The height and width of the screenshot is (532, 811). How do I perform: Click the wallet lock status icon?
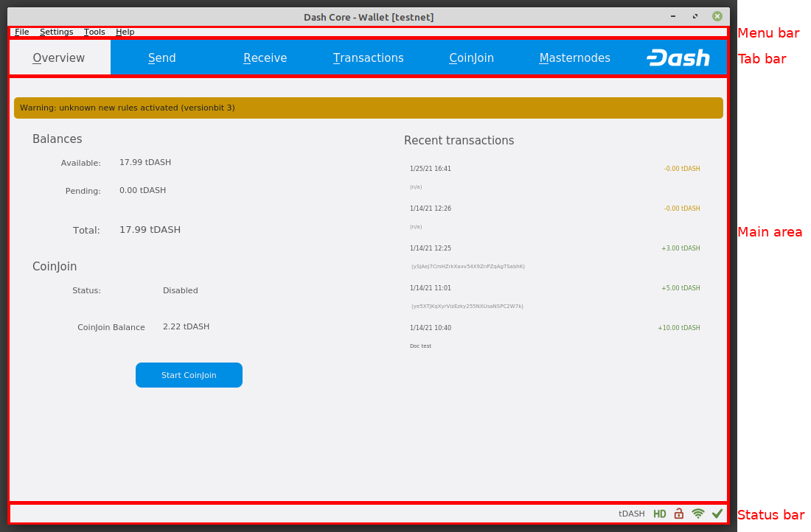pos(678,514)
